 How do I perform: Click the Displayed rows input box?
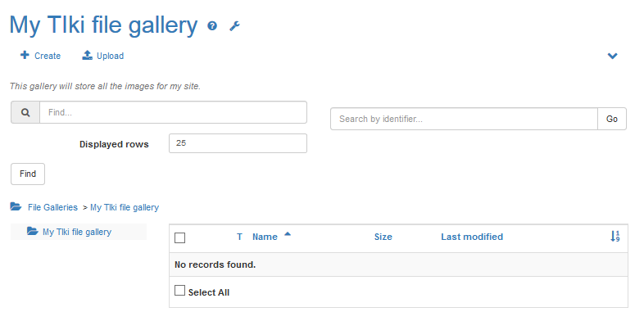click(238, 143)
